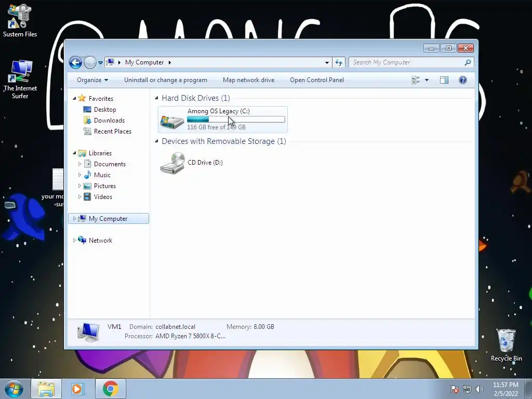532x399 pixels.
Task: Open the Start menu orb
Action: 14,389
